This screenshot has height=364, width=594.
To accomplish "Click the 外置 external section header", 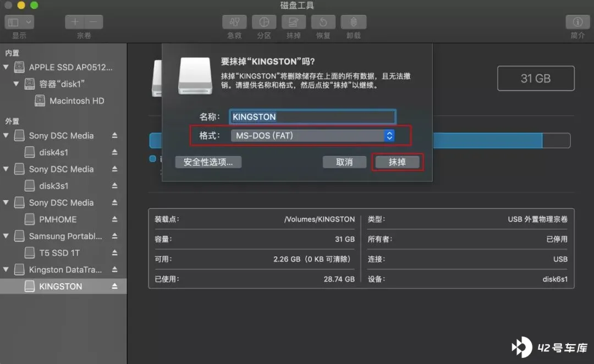I will click(x=12, y=121).
